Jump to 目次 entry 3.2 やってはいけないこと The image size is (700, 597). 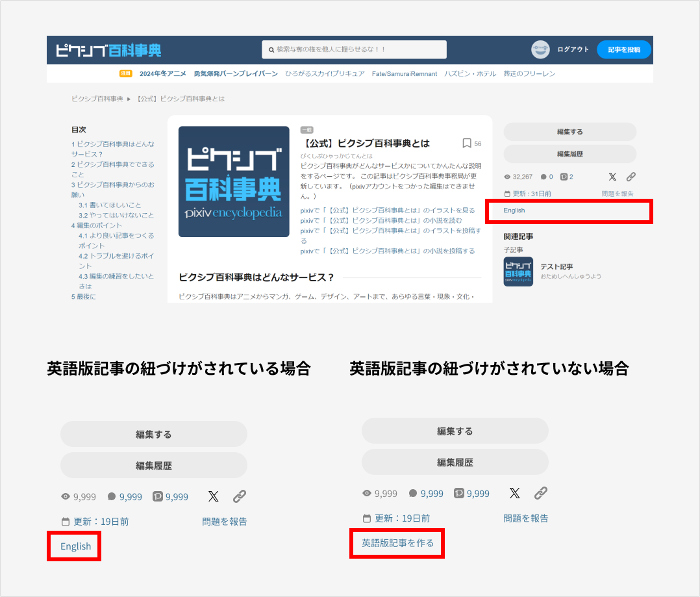pos(116,215)
